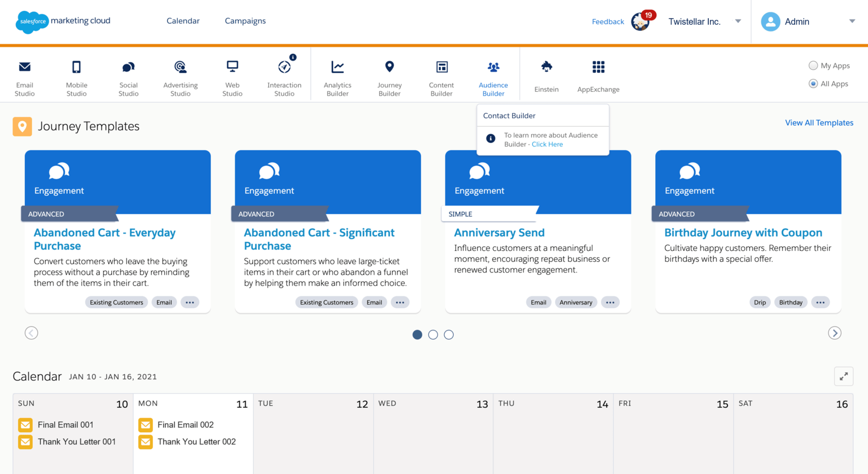Open the Calendar menu item
This screenshot has width=868, height=474.
coord(183,21)
